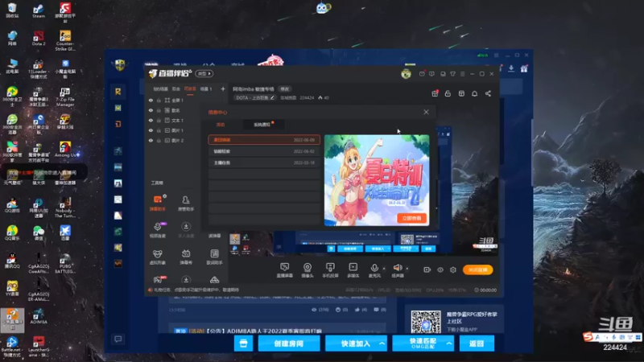The height and width of the screenshot is (362, 644).
Task: Open the 7-Zip File Manager desktop shortcut
Action: (65, 97)
